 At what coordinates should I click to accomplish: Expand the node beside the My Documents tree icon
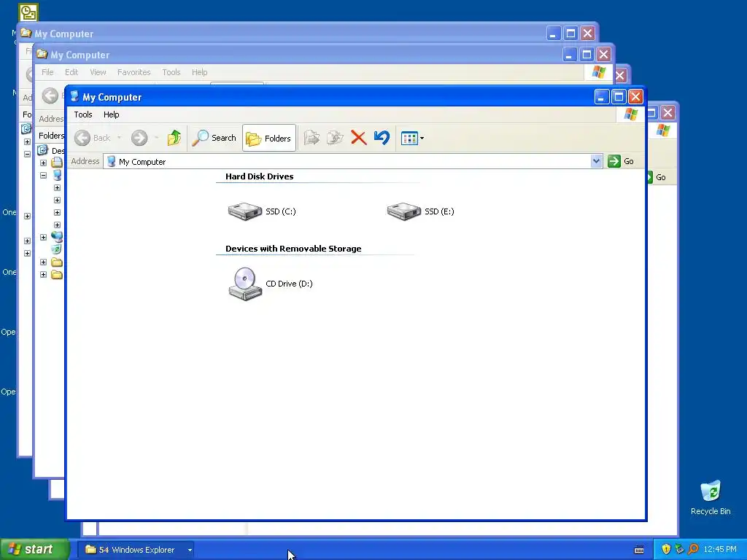coord(43,163)
